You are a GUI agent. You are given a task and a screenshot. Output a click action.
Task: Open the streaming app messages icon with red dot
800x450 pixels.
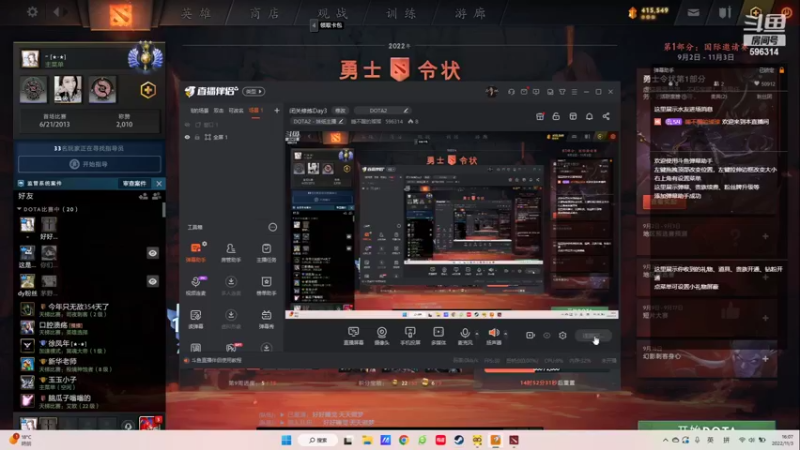click(524, 92)
